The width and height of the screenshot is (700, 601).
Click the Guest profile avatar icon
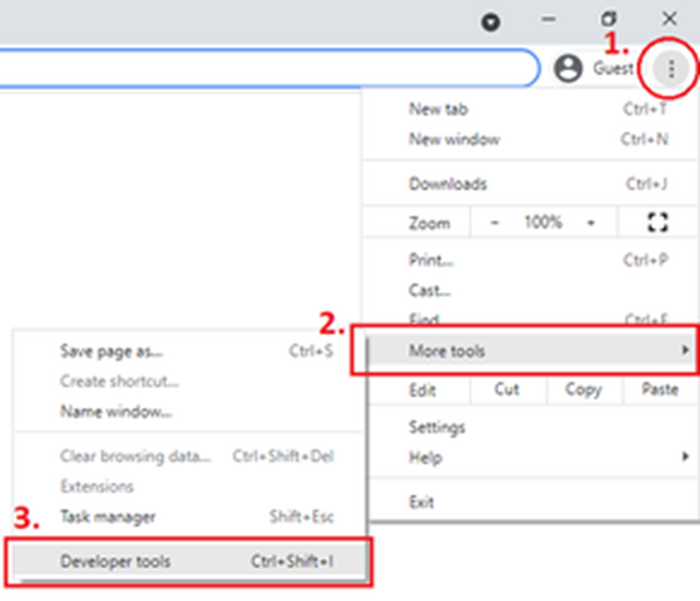point(569,69)
